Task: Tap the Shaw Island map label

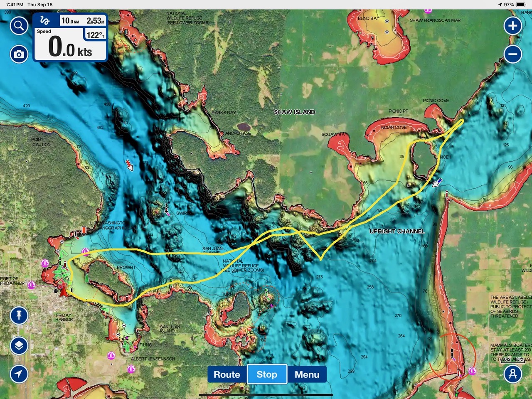Action: pyautogui.click(x=294, y=112)
